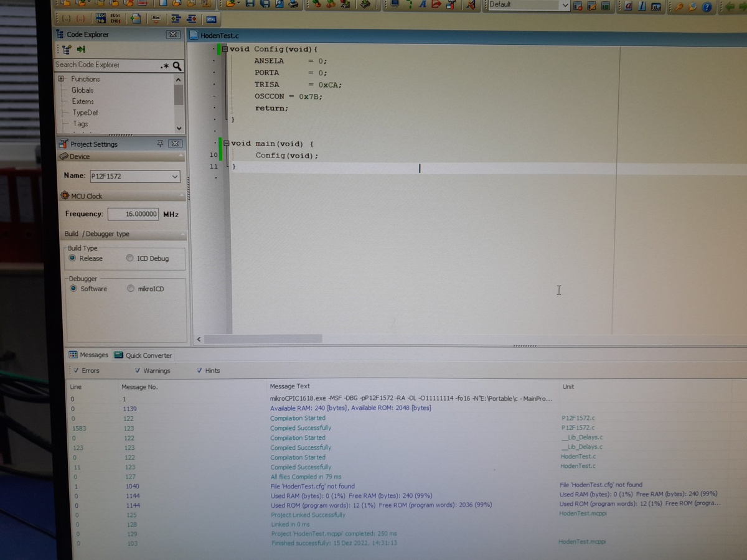Click the key-shaped options icon
This screenshot has height=560, width=747.
[679, 7]
